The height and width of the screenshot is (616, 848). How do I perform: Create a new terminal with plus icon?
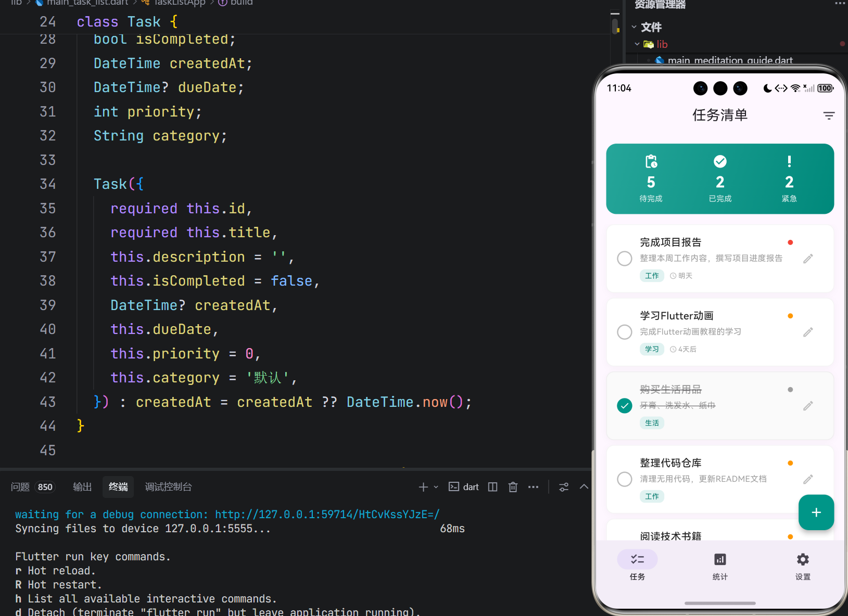click(x=423, y=487)
